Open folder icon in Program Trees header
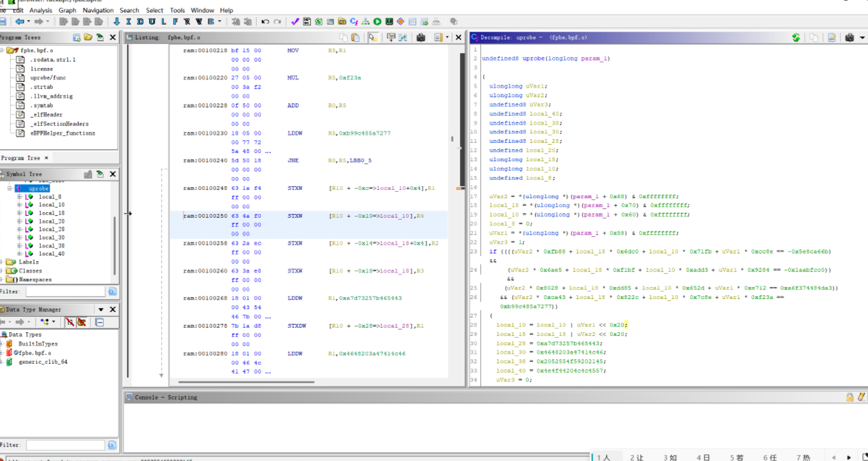Image resolution: width=868 pixels, height=461 pixels. pyautogui.click(x=88, y=37)
